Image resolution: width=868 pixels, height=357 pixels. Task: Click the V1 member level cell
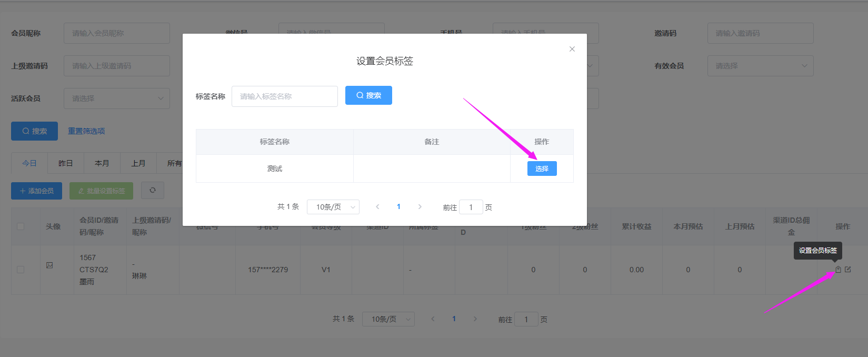(x=326, y=270)
